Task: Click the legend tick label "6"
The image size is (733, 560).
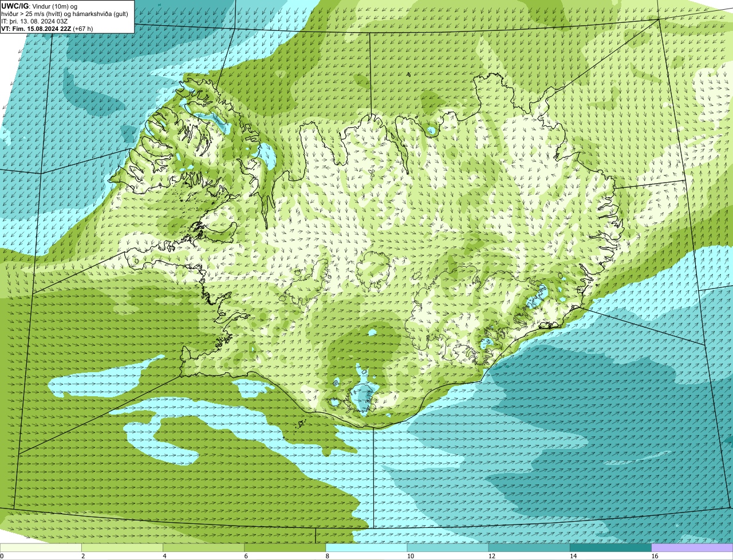Action: click(246, 556)
